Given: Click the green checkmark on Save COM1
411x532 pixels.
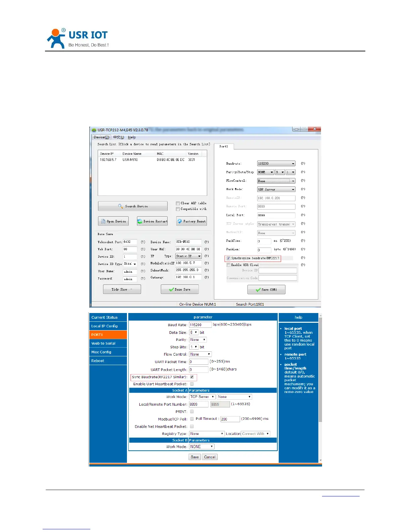Looking at the screenshot, I should [258, 290].
